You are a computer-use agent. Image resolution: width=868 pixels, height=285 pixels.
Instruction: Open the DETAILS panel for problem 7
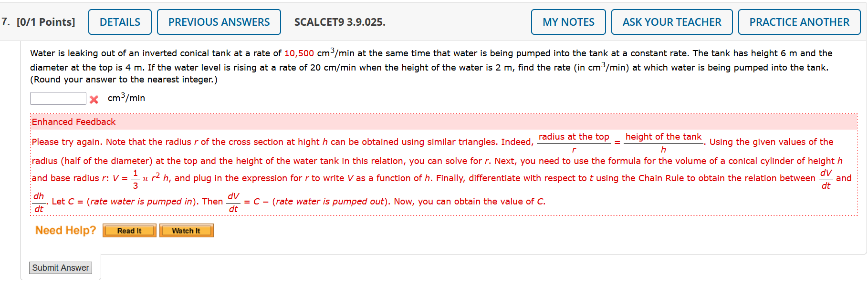119,21
